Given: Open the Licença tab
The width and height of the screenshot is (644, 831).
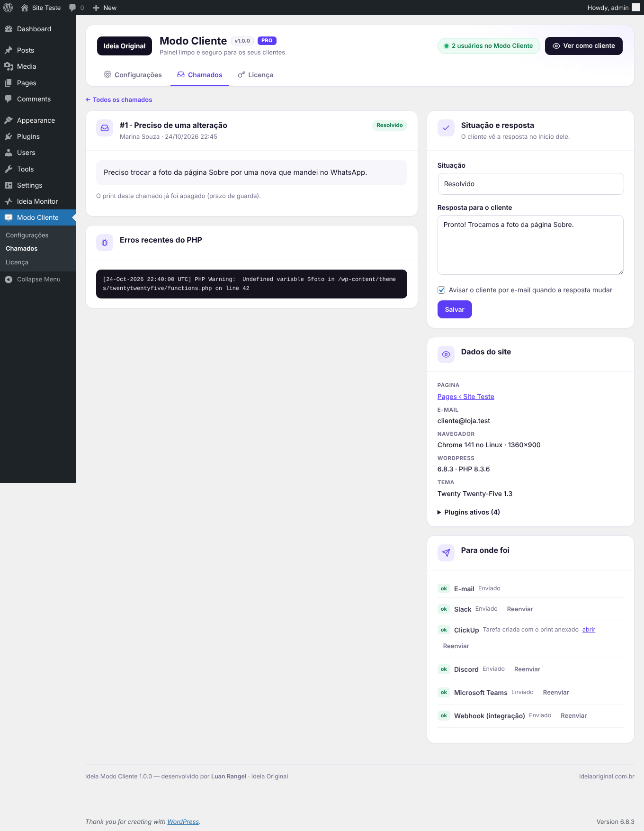Looking at the screenshot, I should tap(256, 75).
